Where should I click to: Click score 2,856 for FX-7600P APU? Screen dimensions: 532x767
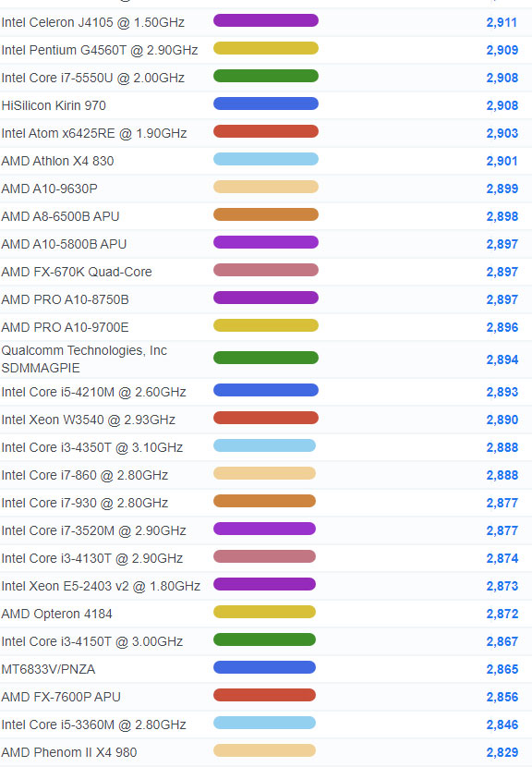(x=502, y=697)
